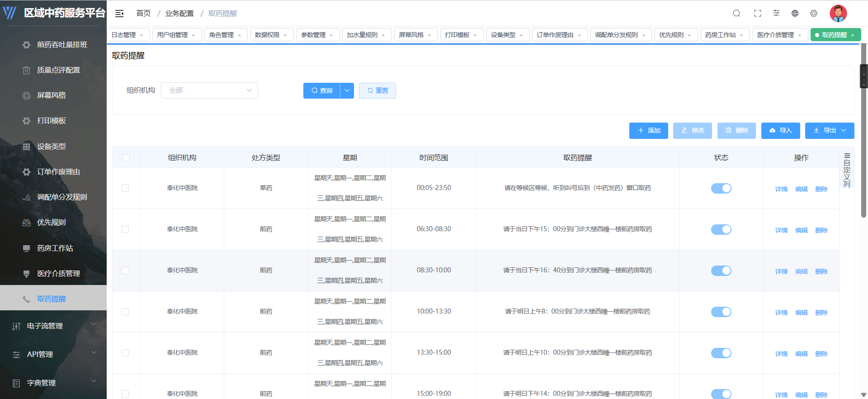Screen dimensions: 868x399
Task: Check the 草药 row checkbox
Action: tap(125, 188)
